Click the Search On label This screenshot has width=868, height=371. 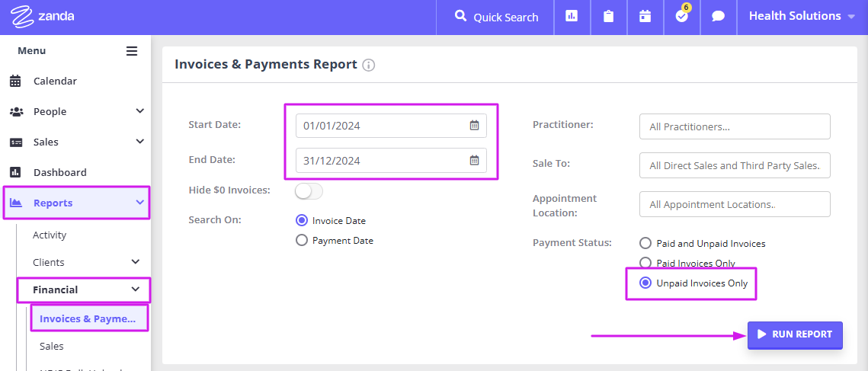click(215, 219)
